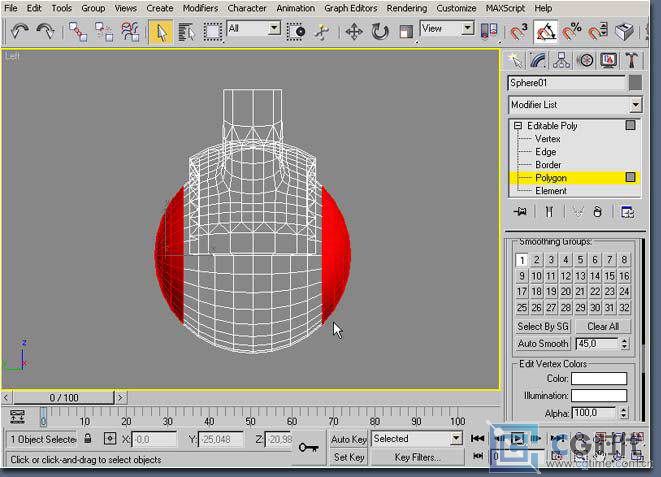
Task: Click the Undo arrow icon
Action: coord(19,32)
